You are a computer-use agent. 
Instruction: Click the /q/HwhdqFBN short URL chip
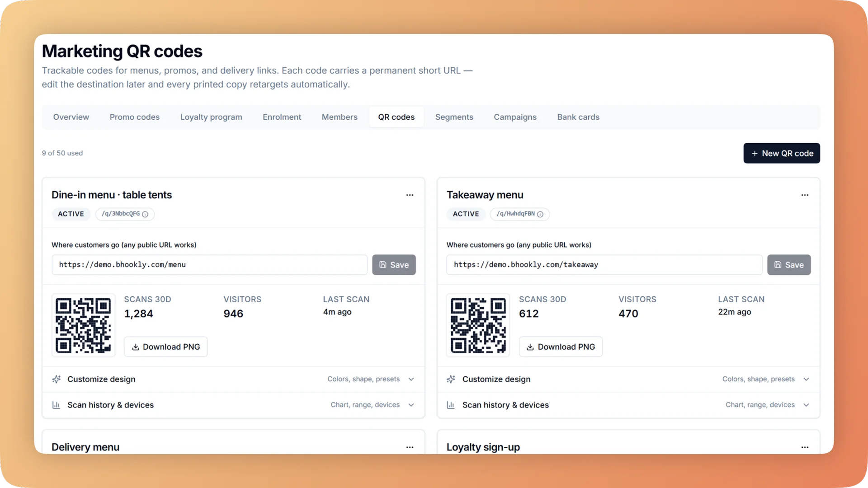coord(520,214)
